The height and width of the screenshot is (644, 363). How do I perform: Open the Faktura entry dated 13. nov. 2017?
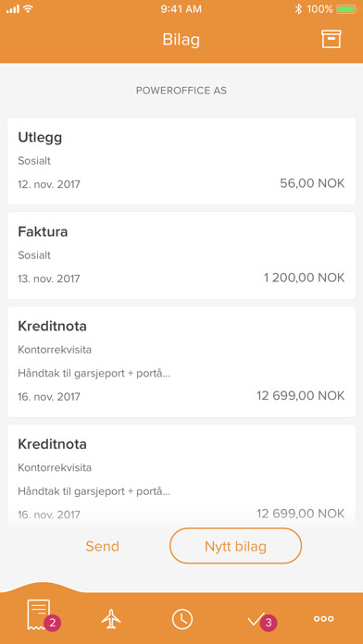(181, 255)
